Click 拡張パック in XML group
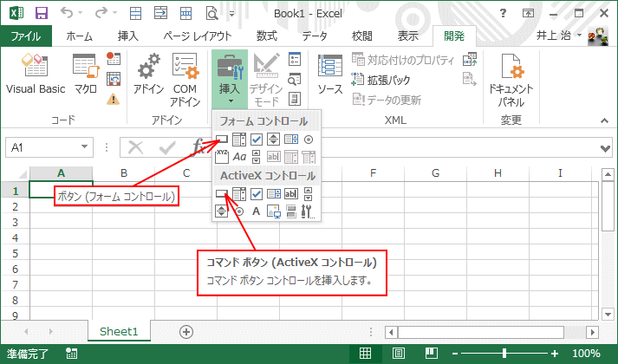This screenshot has width=618, height=364. pos(381,80)
